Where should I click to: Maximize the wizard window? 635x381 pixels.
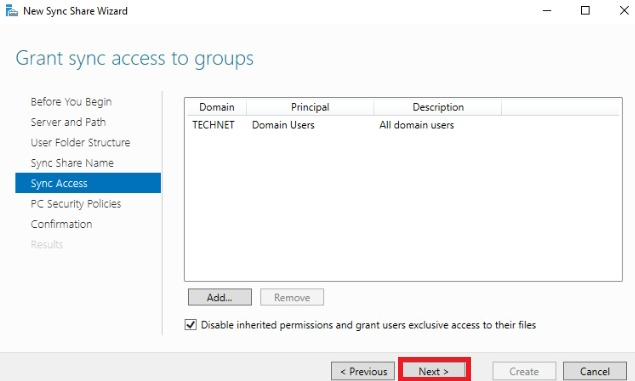tap(585, 11)
